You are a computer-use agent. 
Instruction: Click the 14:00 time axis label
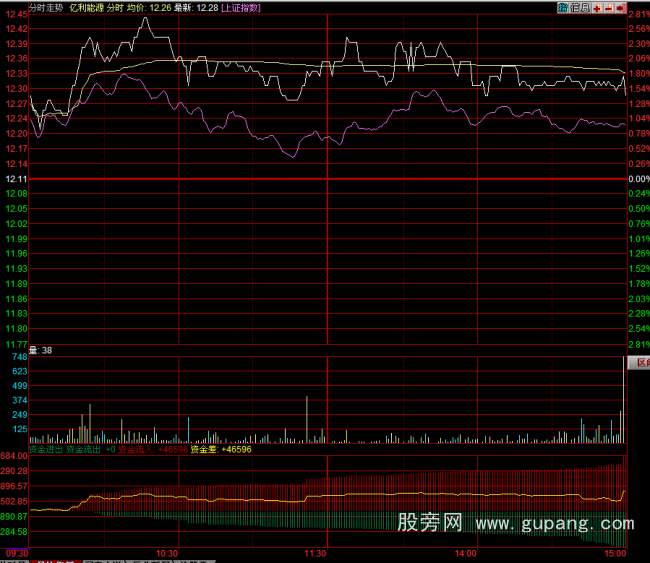(x=466, y=553)
